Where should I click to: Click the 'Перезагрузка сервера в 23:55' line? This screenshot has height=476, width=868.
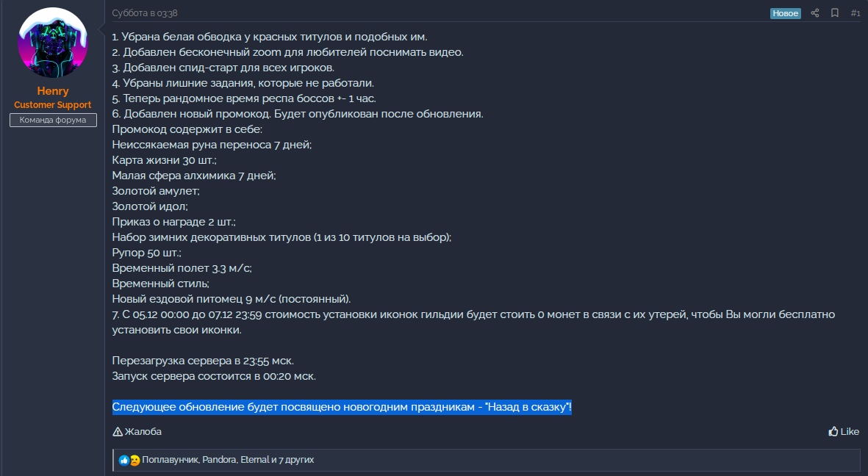pos(203,361)
